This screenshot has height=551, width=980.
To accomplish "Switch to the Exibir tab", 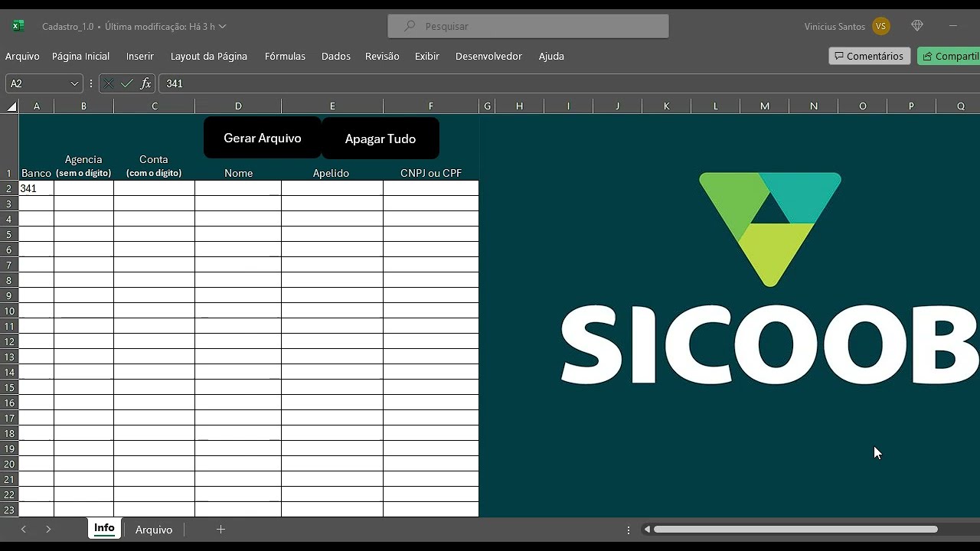I will pyautogui.click(x=427, y=56).
